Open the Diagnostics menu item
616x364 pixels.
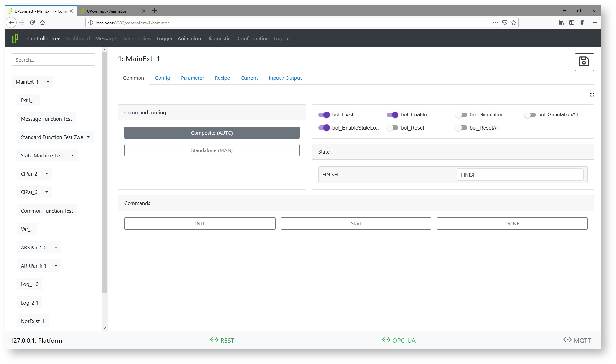coord(219,39)
